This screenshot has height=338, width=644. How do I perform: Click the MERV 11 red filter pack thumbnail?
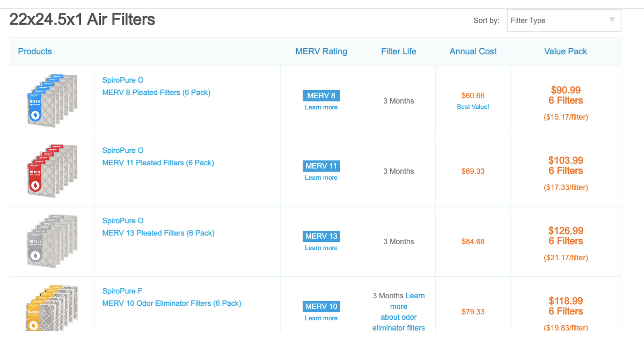(52, 171)
